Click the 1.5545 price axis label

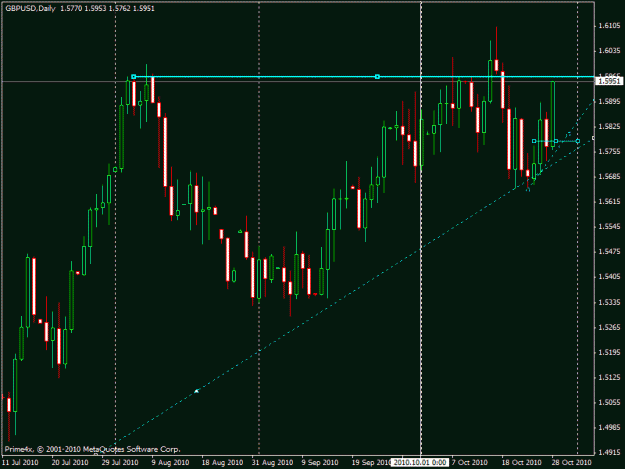609,227
